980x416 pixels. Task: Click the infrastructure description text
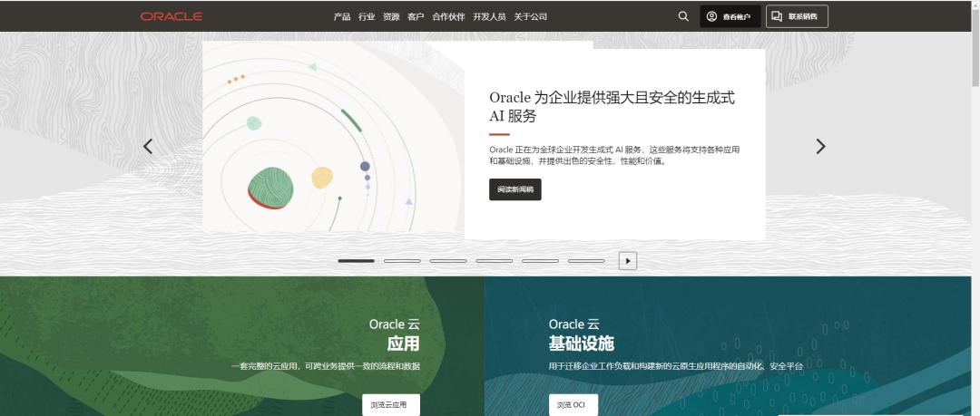pyautogui.click(x=676, y=367)
